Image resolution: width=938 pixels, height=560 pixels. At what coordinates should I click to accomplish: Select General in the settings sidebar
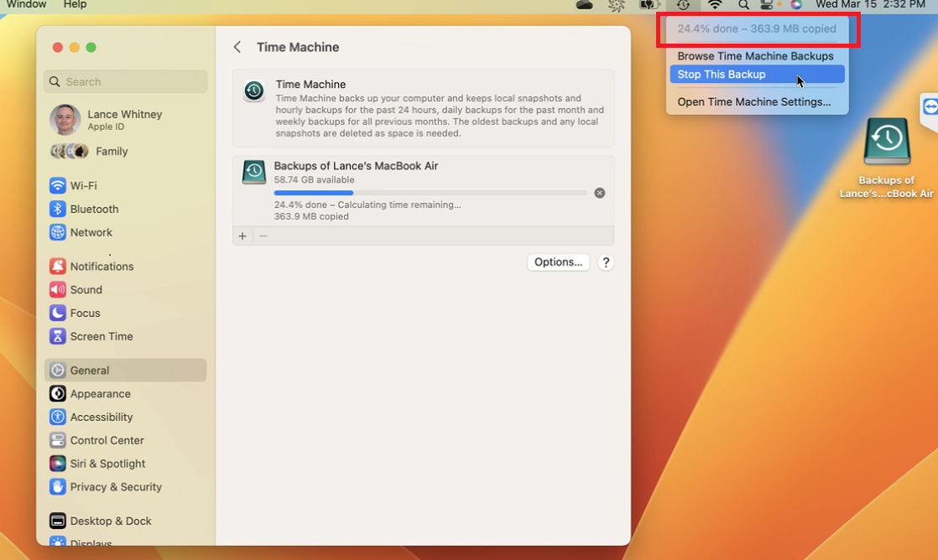pyautogui.click(x=89, y=370)
